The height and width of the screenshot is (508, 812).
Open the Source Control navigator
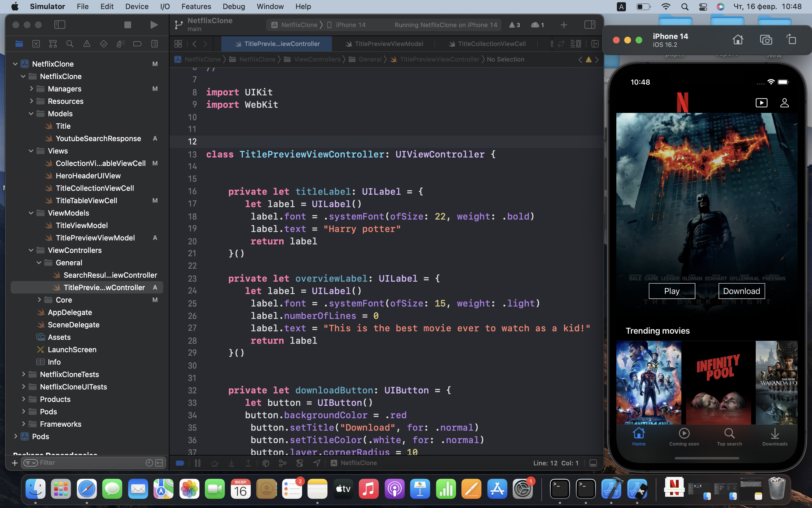[36, 44]
